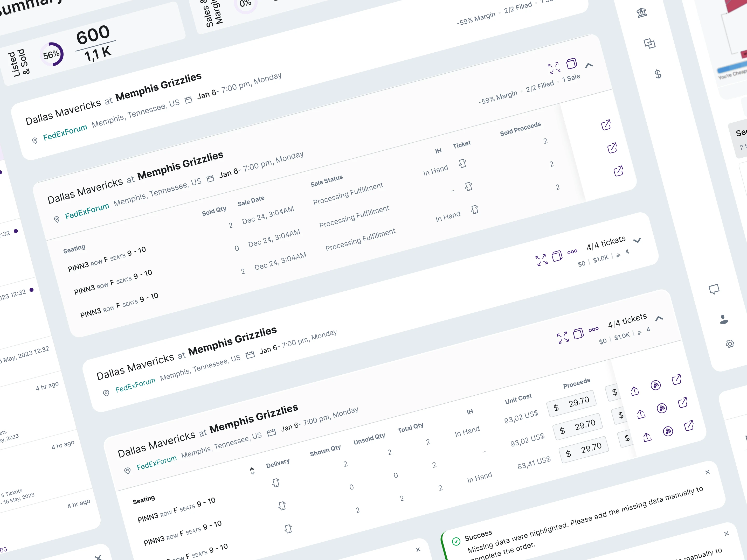Click the three-dots menu beside 4/4 tickets chevron down

click(x=572, y=252)
